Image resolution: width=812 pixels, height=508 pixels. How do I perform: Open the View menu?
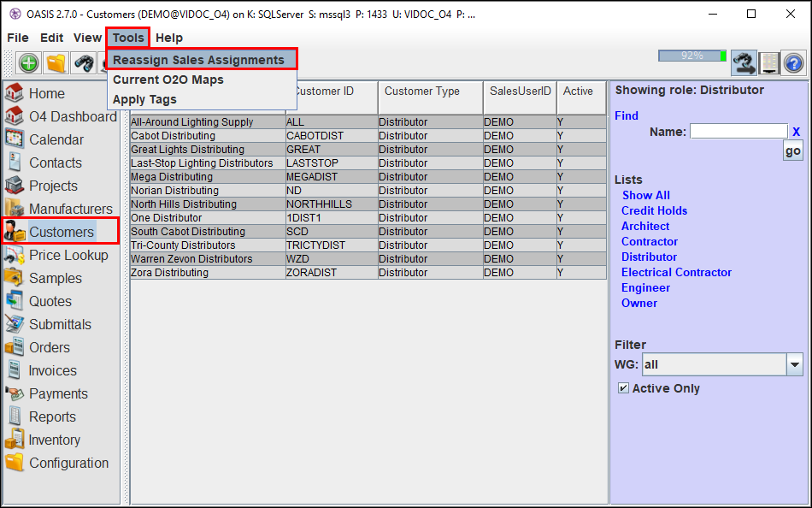click(x=87, y=38)
